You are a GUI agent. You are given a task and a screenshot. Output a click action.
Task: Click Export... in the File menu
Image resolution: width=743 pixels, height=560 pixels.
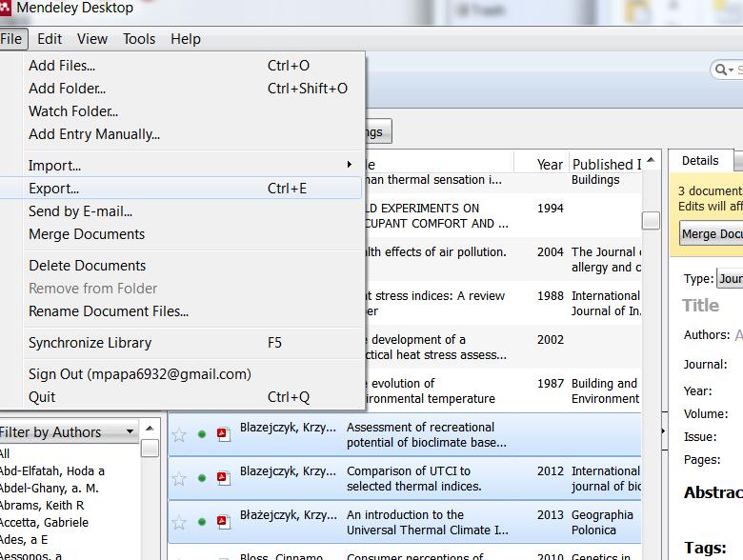[x=181, y=188]
